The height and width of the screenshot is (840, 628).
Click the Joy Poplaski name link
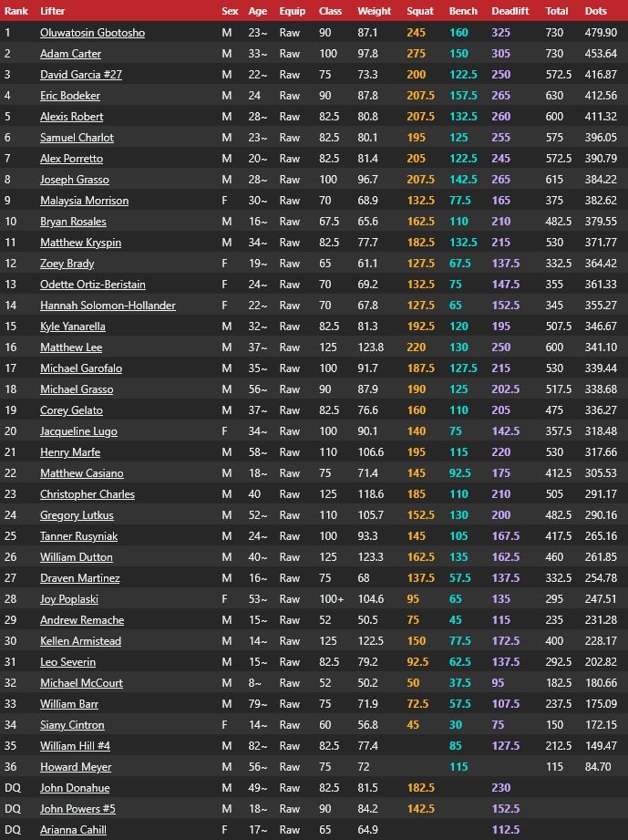[69, 599]
